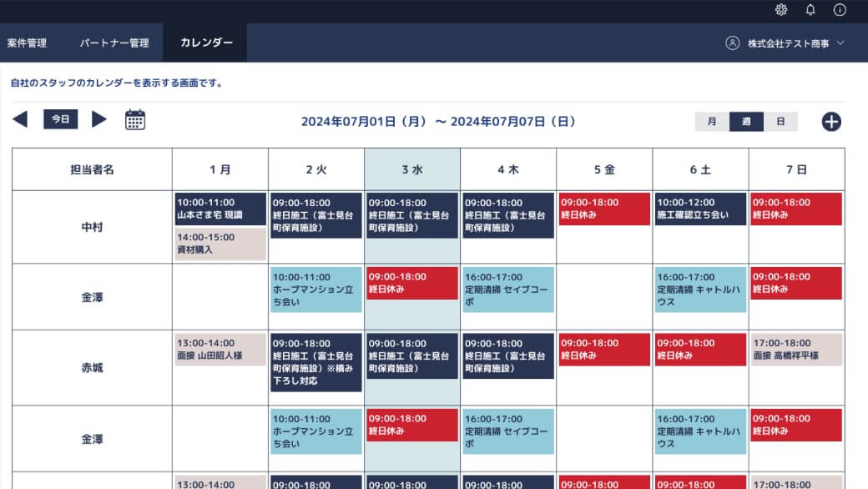Open 中村's 山本さま宅 現調 Monday event
The image size is (868, 489).
[220, 209]
